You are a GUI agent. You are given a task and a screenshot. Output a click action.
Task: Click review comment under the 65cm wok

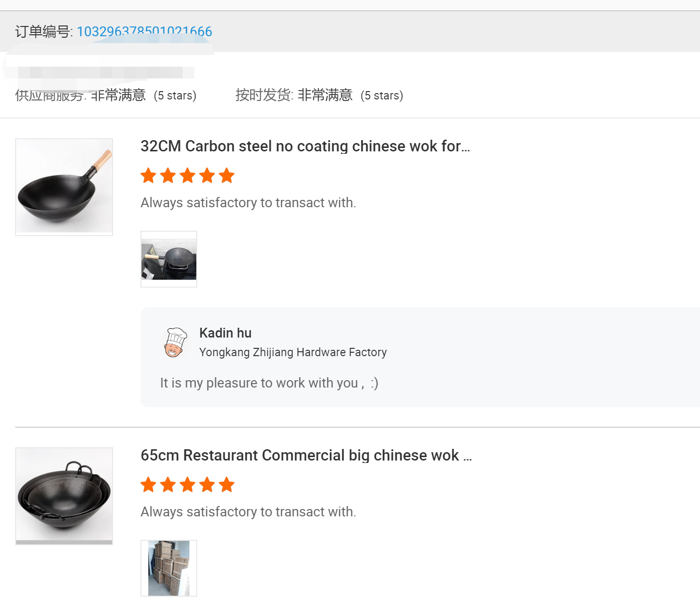pyautogui.click(x=248, y=511)
